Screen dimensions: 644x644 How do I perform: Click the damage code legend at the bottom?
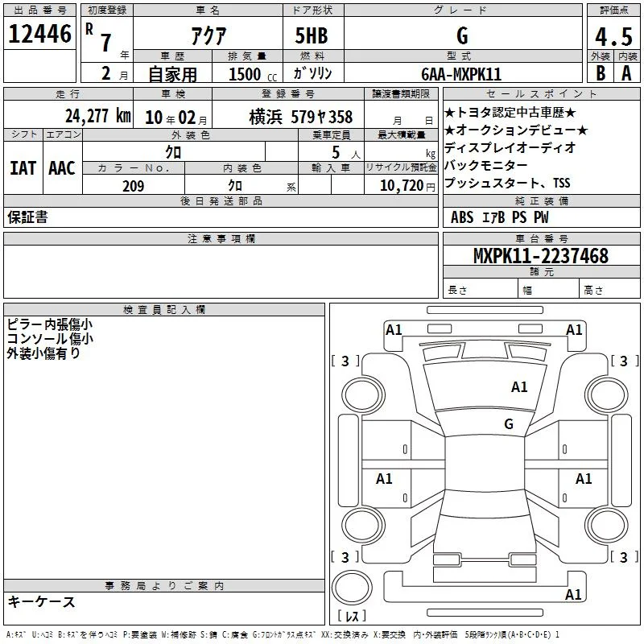(283, 635)
